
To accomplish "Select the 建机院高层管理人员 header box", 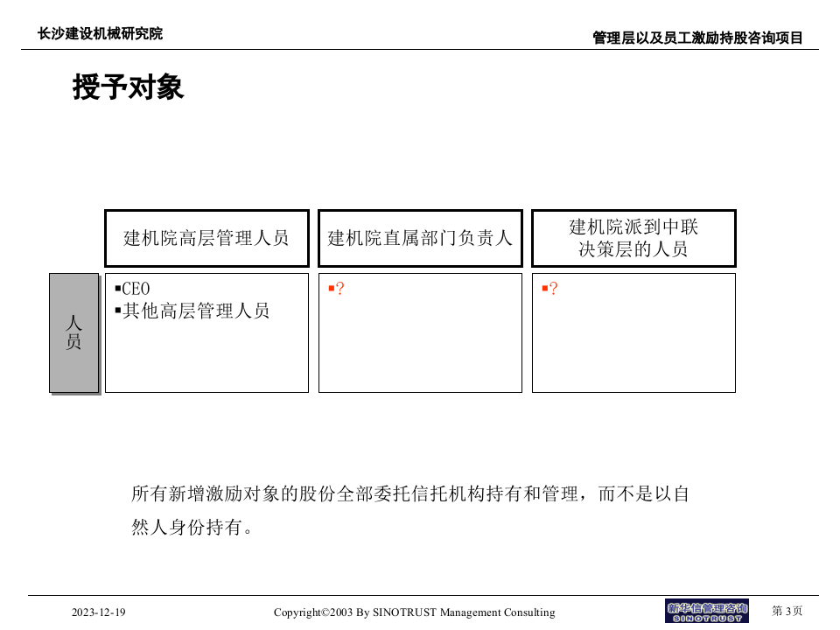I will 206,237.
